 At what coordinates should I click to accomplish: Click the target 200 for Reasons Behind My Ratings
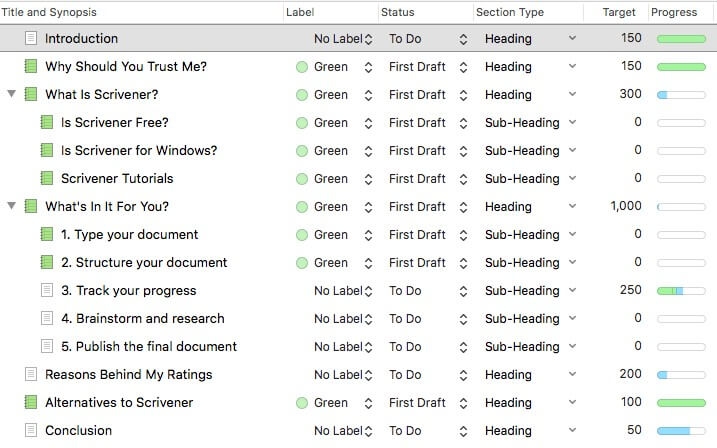(631, 373)
